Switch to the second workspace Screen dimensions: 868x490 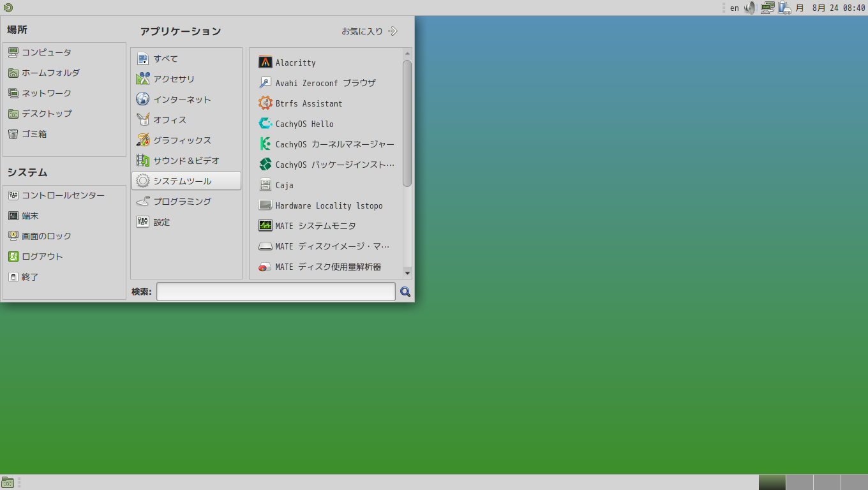(800, 482)
